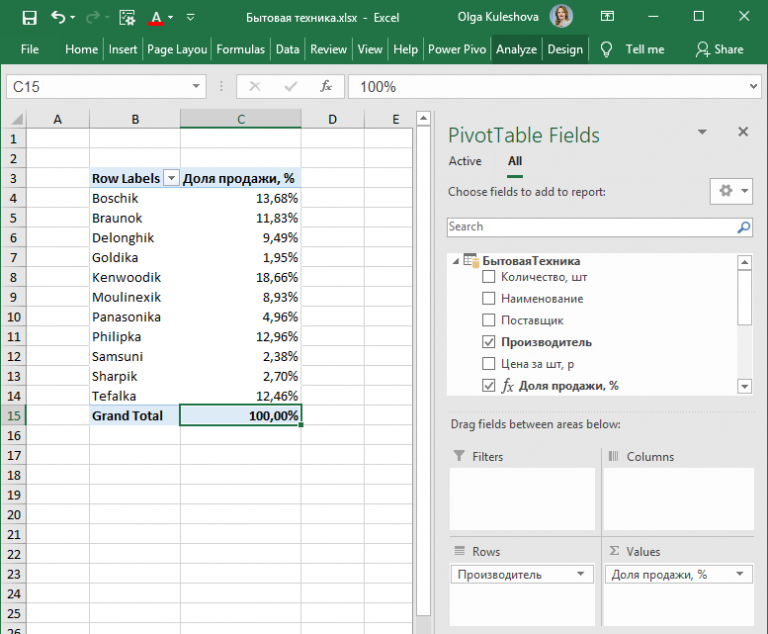Image resolution: width=768 pixels, height=634 pixels.
Task: Click the formula bar showing 100%
Action: (x=548, y=87)
